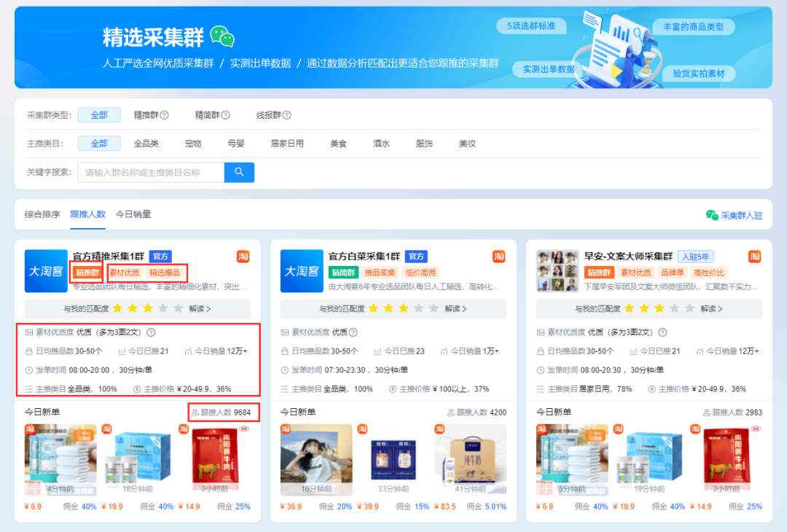The height and width of the screenshot is (532, 787).
Task: Switch to 跟推人数 sorting tab
Action: pos(88,214)
